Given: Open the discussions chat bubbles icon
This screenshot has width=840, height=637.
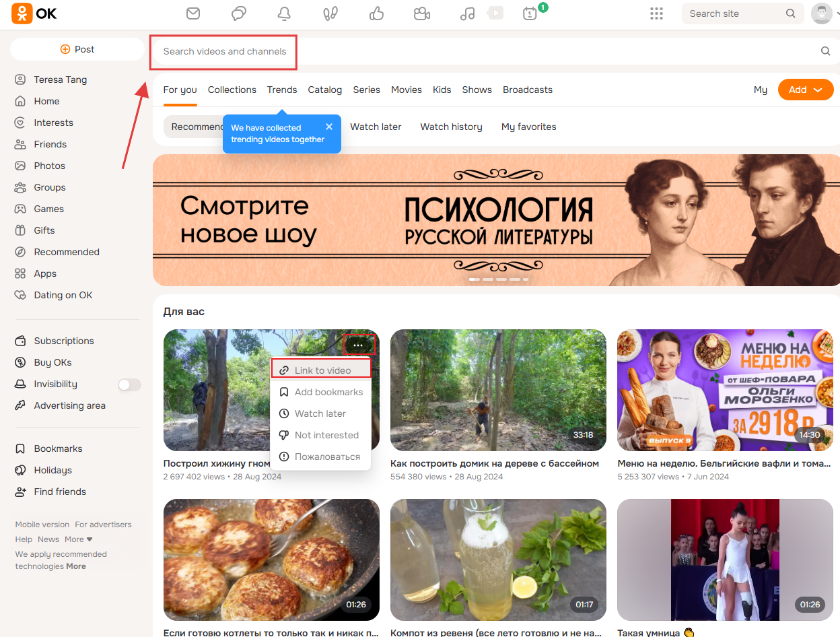Looking at the screenshot, I should [239, 13].
